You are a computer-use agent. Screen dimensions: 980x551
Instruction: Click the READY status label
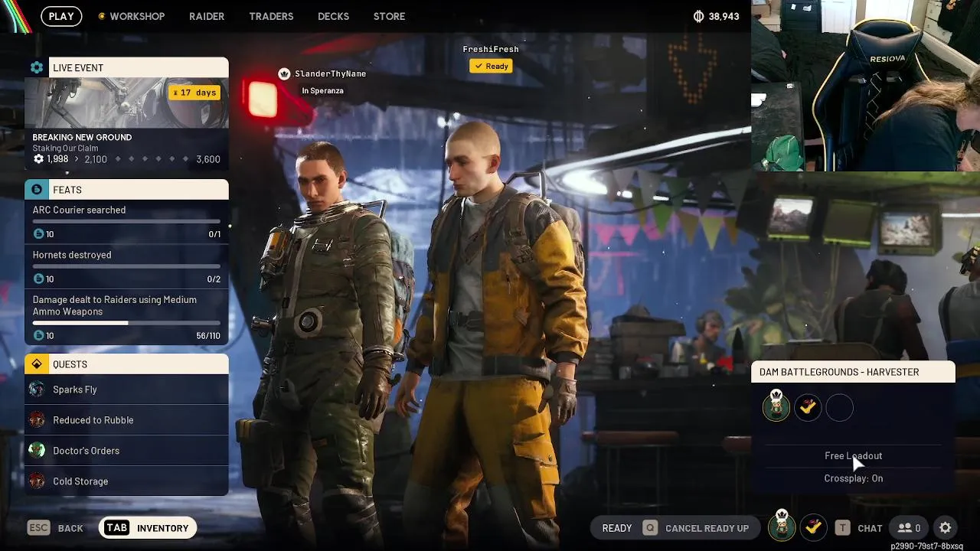coord(617,528)
